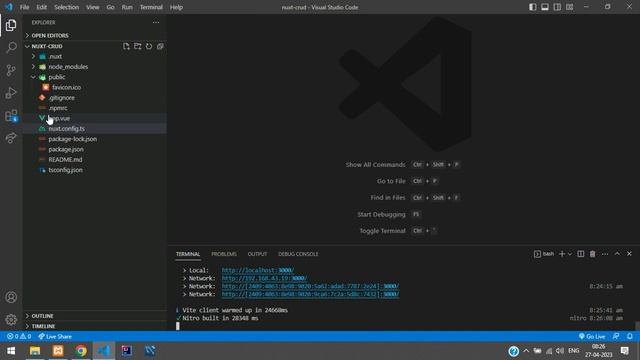Open the Search view in activity bar

(x=11, y=47)
